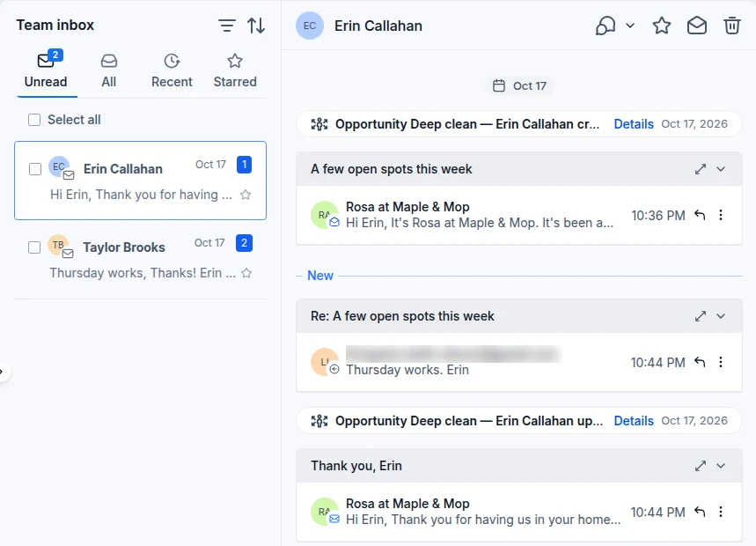Image resolution: width=756 pixels, height=546 pixels.
Task: Expand 'Re: A few open spots' fullscreen icon
Action: click(x=701, y=316)
